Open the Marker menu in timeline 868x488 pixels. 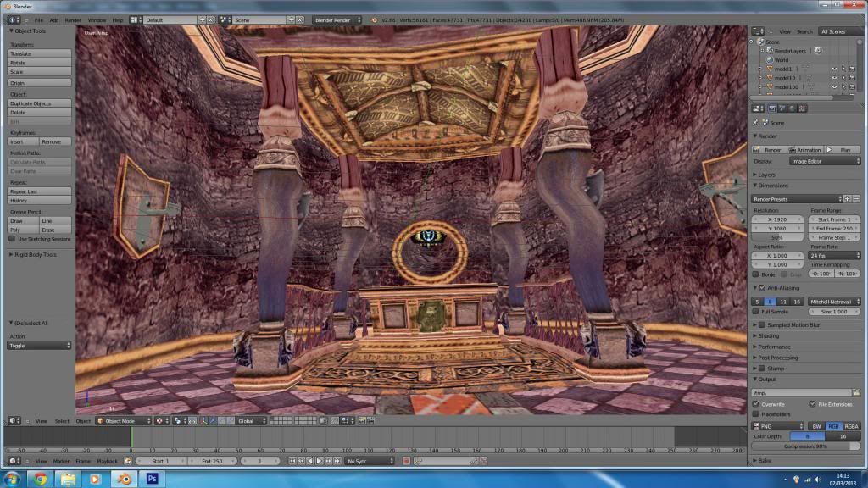click(x=61, y=461)
